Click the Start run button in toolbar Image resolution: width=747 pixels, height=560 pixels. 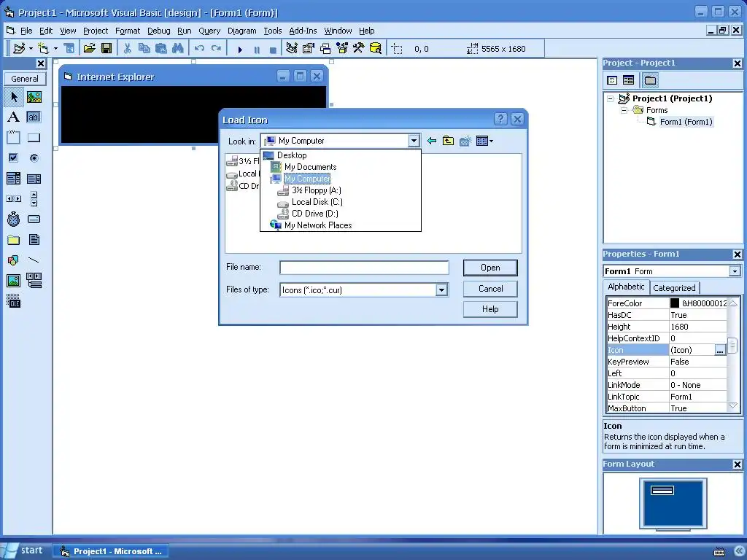click(240, 49)
